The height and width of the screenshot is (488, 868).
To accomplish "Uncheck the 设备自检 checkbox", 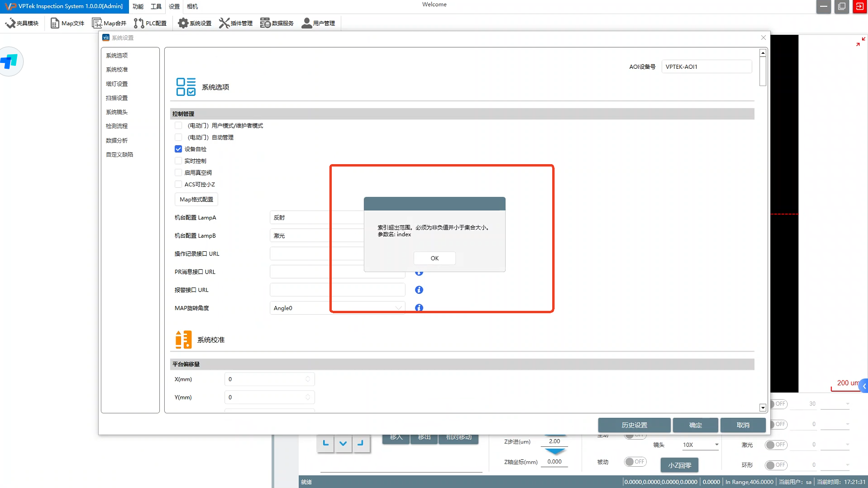I will tap(178, 149).
